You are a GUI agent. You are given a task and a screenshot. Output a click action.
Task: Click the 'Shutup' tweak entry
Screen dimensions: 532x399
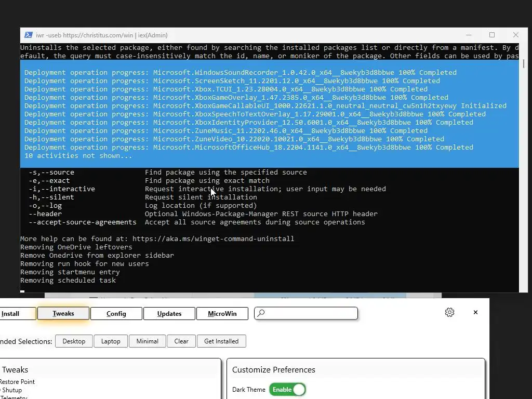(x=11, y=390)
